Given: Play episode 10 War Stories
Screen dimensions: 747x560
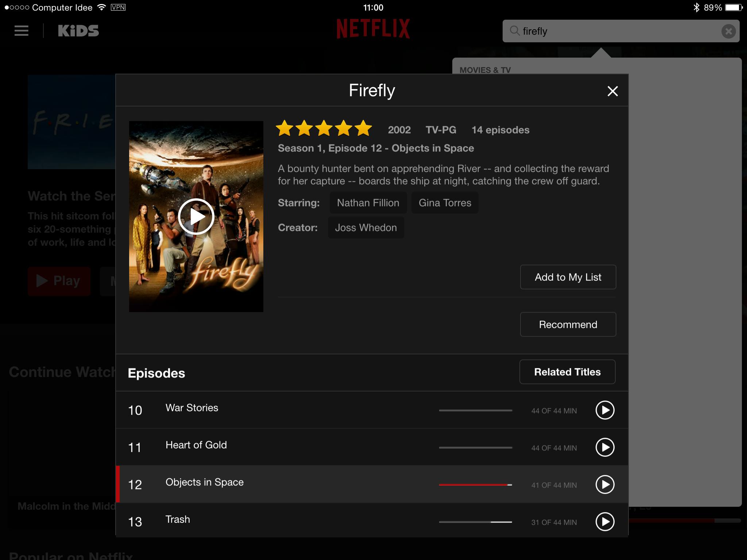Looking at the screenshot, I should click(x=605, y=410).
